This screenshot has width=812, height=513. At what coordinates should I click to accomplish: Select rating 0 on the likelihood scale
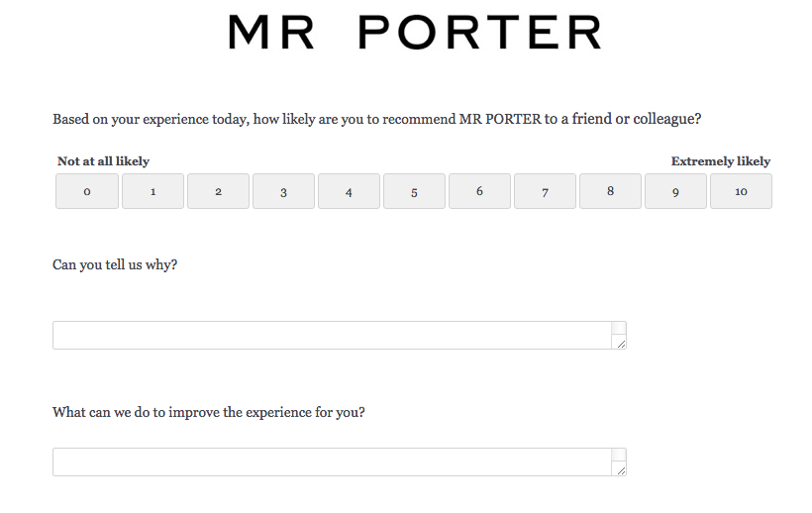pyautogui.click(x=87, y=191)
